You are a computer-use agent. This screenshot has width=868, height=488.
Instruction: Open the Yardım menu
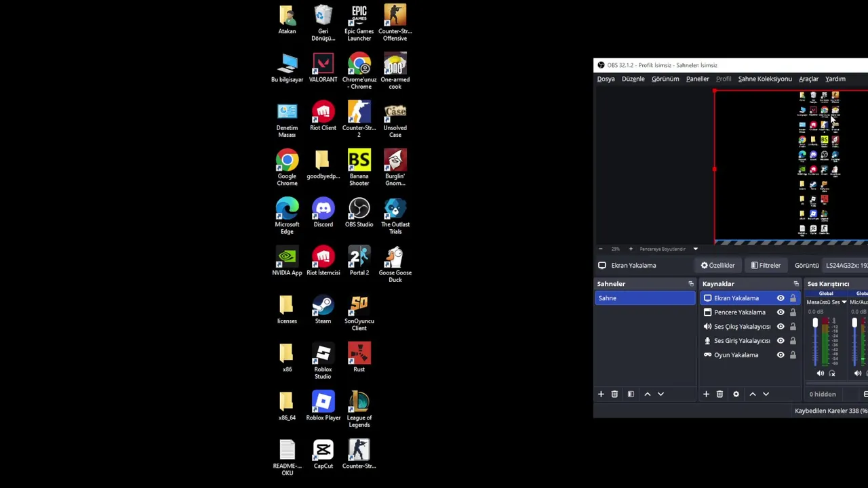point(835,79)
